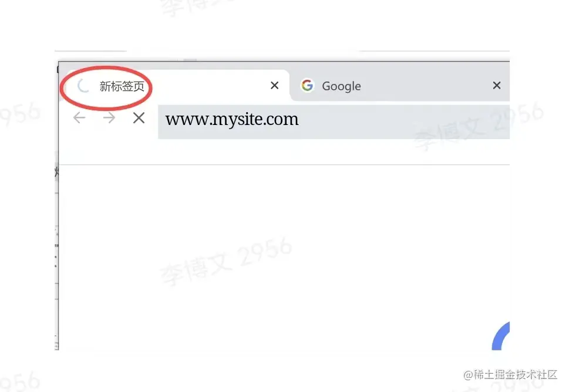The width and height of the screenshot is (569, 392).
Task: Click the red oval annotation around the first tab
Action: coord(106,87)
